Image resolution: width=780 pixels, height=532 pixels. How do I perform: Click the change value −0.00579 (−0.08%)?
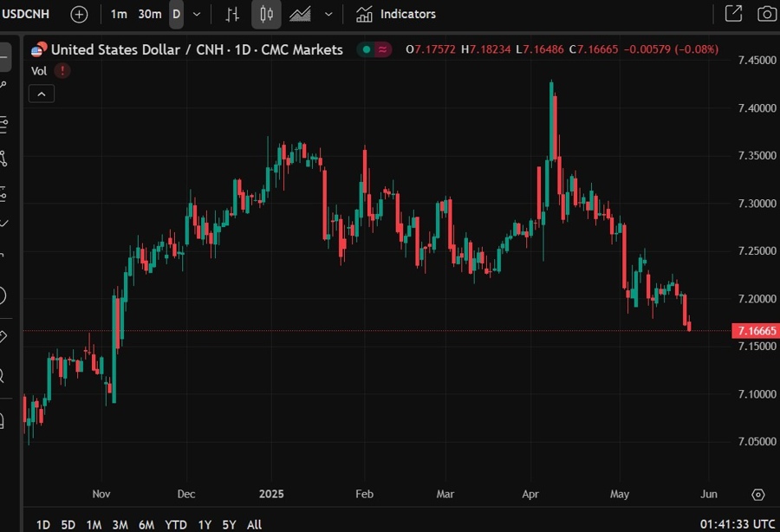click(671, 49)
